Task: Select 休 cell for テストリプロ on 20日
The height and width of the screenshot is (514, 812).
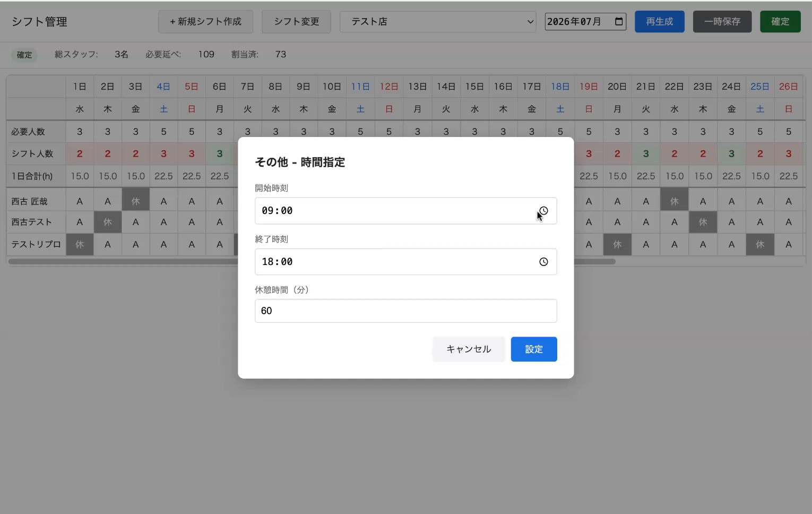Action: point(617,244)
